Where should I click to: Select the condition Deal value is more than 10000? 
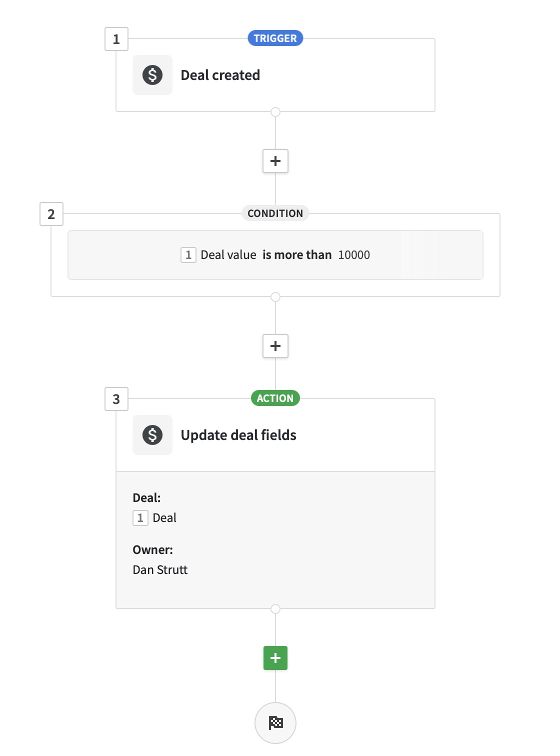click(x=275, y=254)
